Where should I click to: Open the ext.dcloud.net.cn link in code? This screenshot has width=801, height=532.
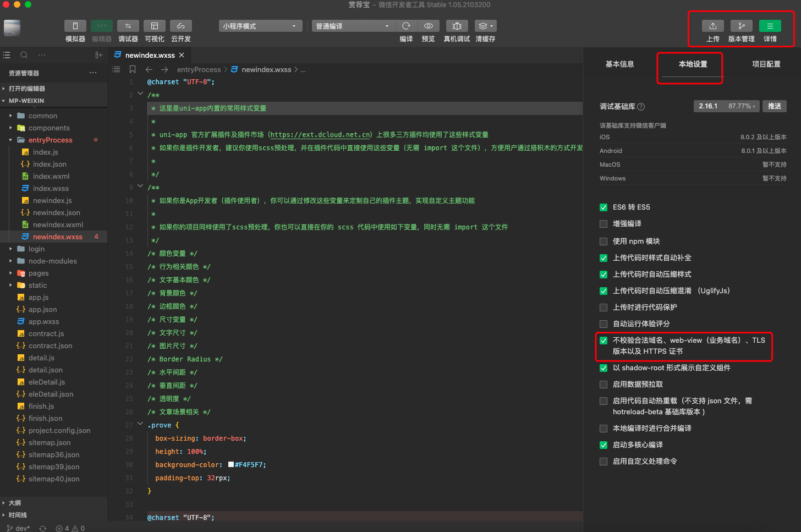[x=321, y=135]
